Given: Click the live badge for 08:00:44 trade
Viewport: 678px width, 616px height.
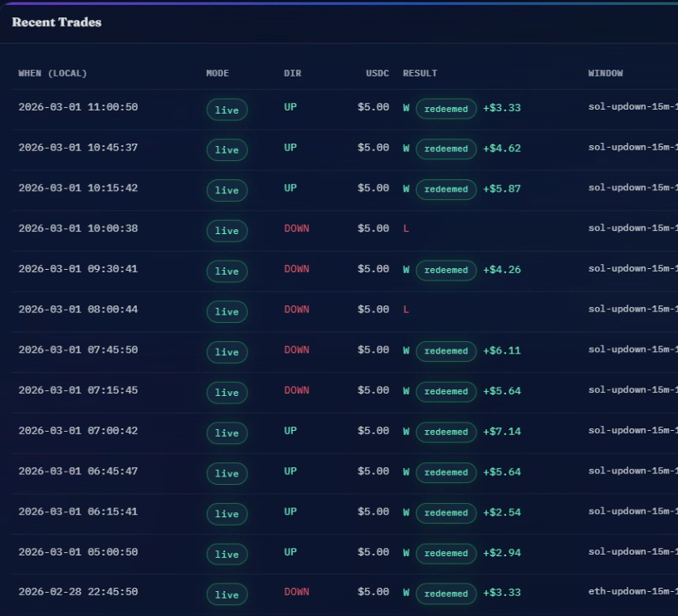Looking at the screenshot, I should point(227,312).
